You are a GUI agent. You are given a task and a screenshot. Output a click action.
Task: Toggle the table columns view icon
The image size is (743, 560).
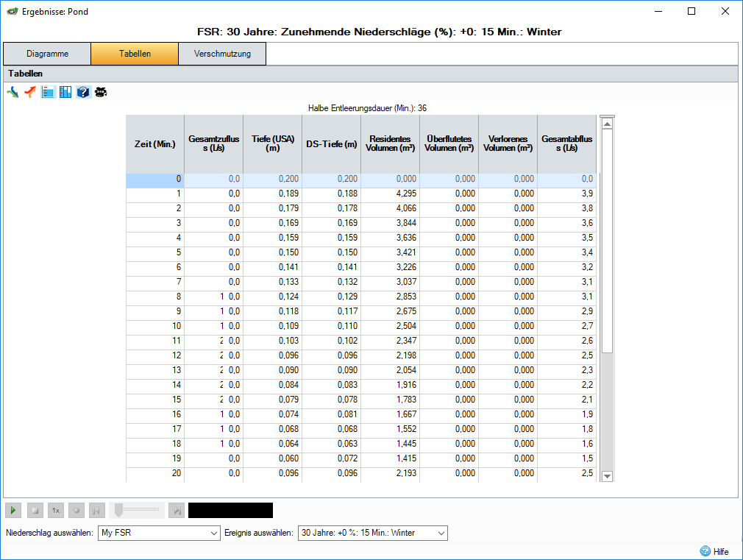(65, 92)
